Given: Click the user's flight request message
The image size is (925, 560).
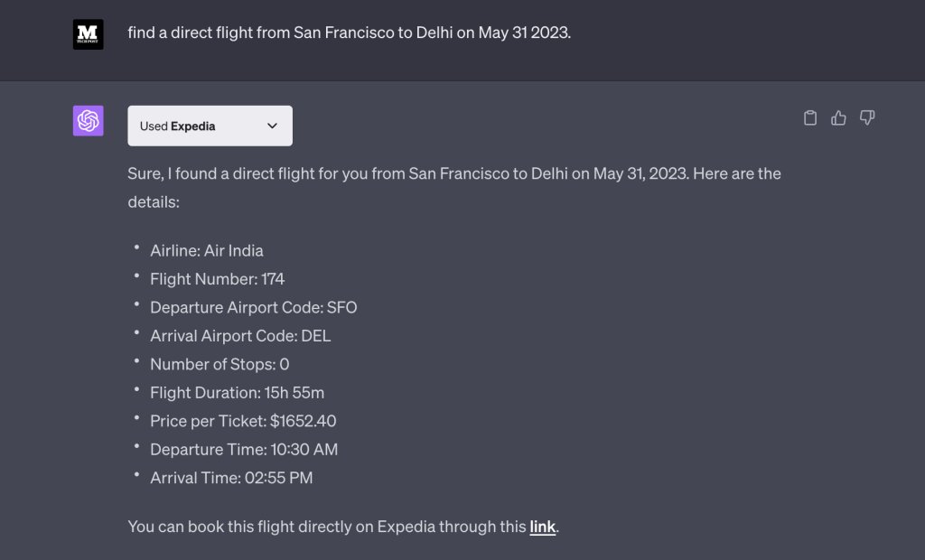Looking at the screenshot, I should pos(350,33).
